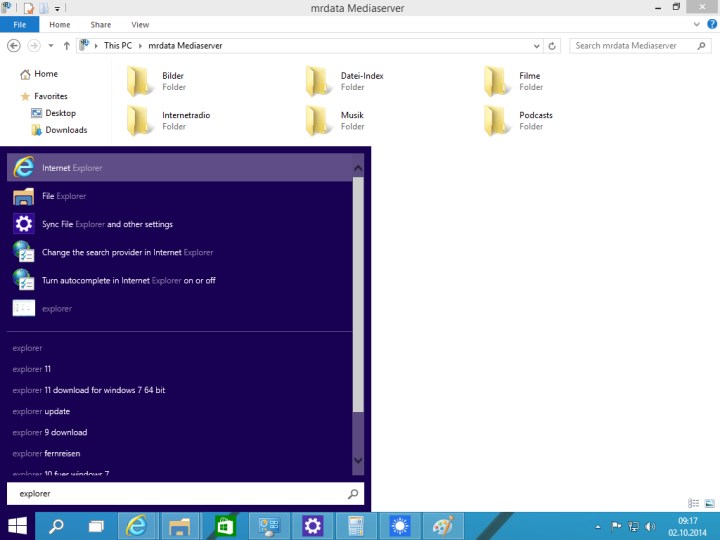Viewport: 720px width, 540px height.
Task: Select Favorites in the navigation pane
Action: (x=44, y=96)
